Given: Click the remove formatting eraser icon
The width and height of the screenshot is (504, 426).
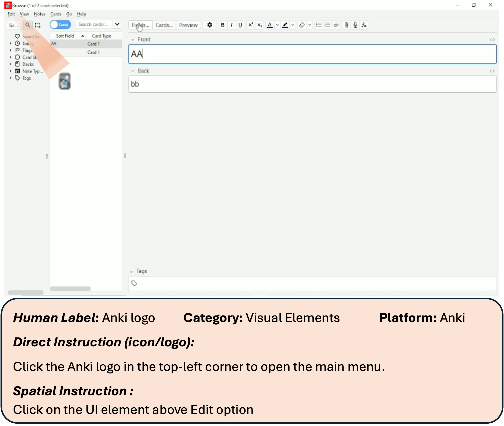Looking at the screenshot, I should (302, 25).
